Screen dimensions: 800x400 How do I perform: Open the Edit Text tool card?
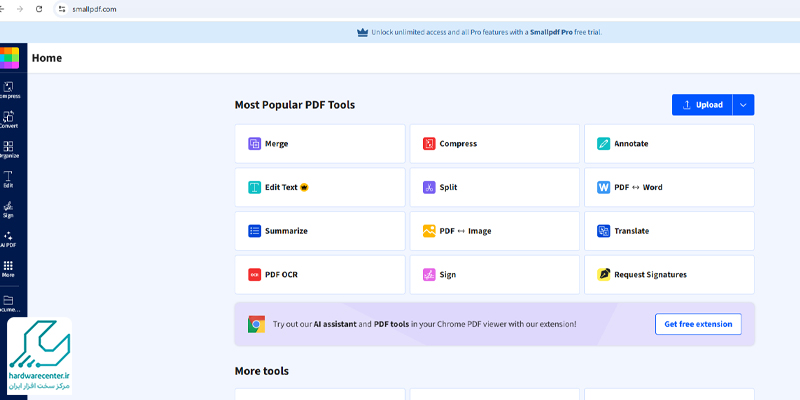pos(320,187)
